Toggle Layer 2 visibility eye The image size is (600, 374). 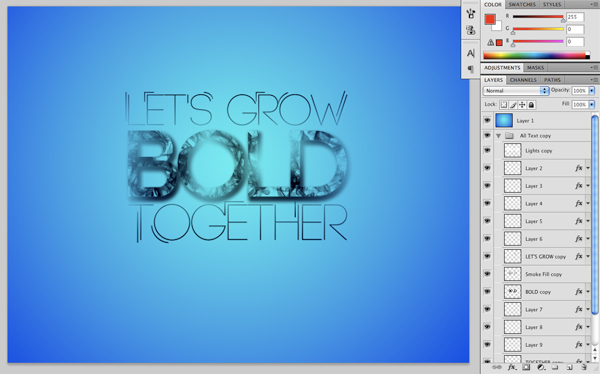[487, 168]
